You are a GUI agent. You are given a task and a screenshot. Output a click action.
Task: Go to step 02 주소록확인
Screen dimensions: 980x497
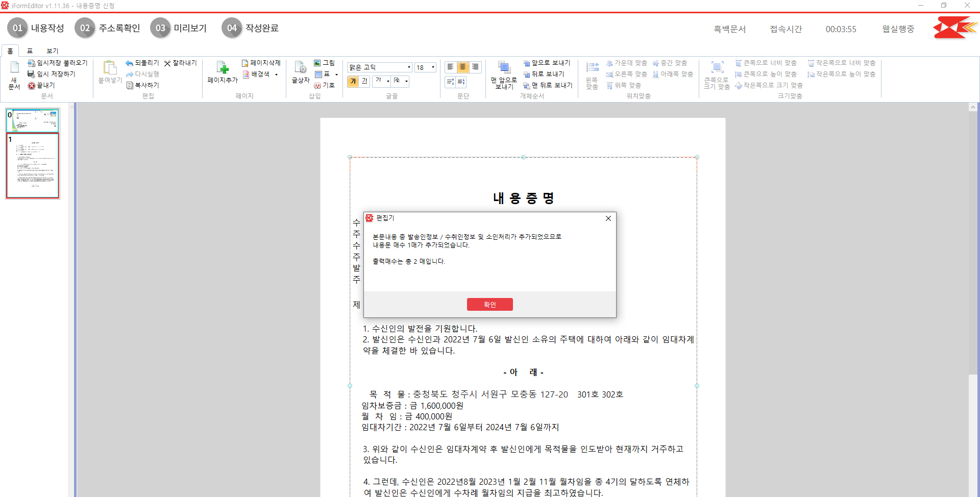[x=107, y=28]
